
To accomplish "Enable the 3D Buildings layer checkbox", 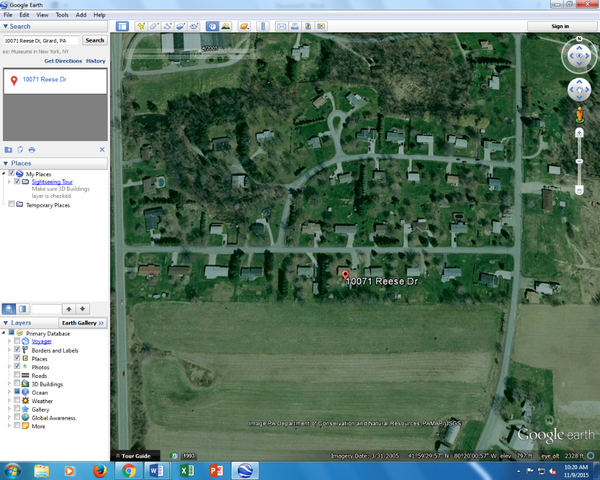I will (x=17, y=383).
